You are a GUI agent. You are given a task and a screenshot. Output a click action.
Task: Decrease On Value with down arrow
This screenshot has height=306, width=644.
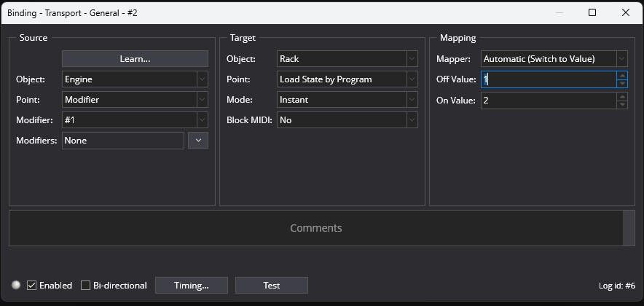(623, 104)
